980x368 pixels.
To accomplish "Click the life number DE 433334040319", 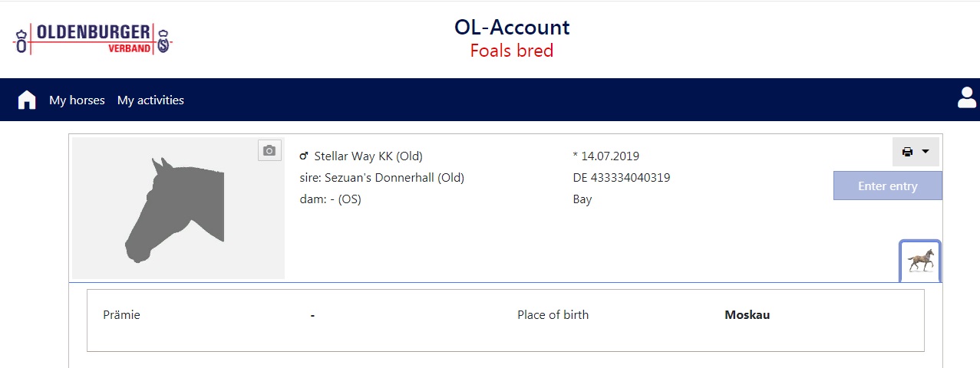I will (x=621, y=178).
